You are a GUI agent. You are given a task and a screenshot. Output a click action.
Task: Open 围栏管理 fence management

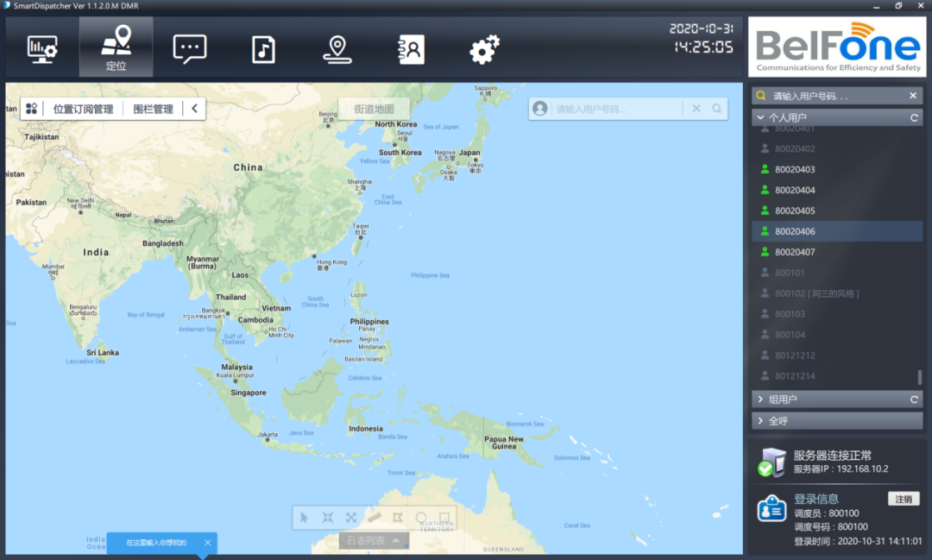click(x=154, y=109)
